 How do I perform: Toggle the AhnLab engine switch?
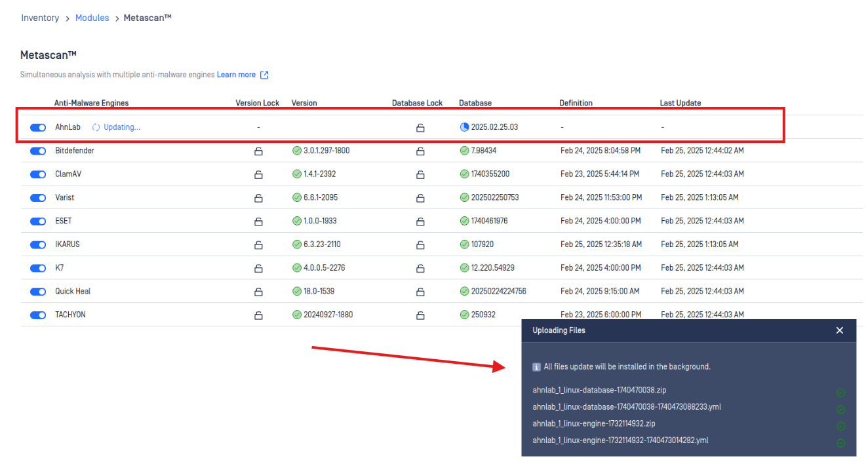pyautogui.click(x=38, y=127)
